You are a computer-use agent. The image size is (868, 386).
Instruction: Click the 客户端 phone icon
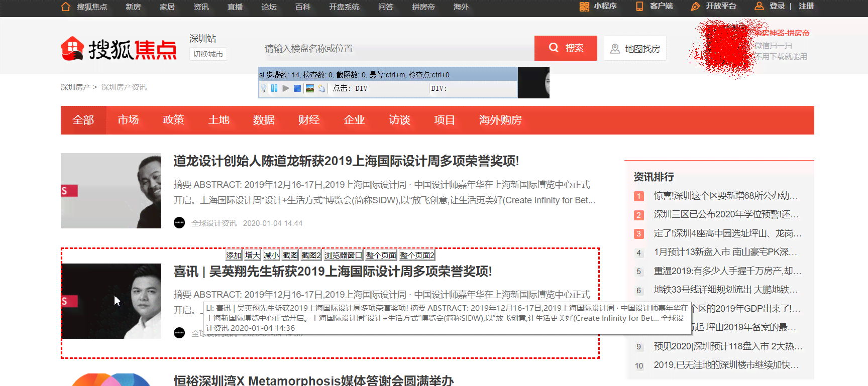(639, 7)
